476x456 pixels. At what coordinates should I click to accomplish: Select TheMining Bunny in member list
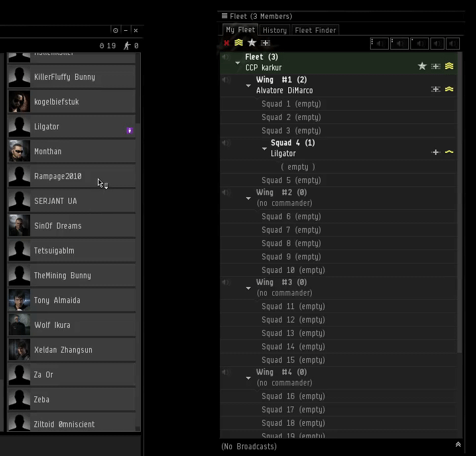pos(72,276)
